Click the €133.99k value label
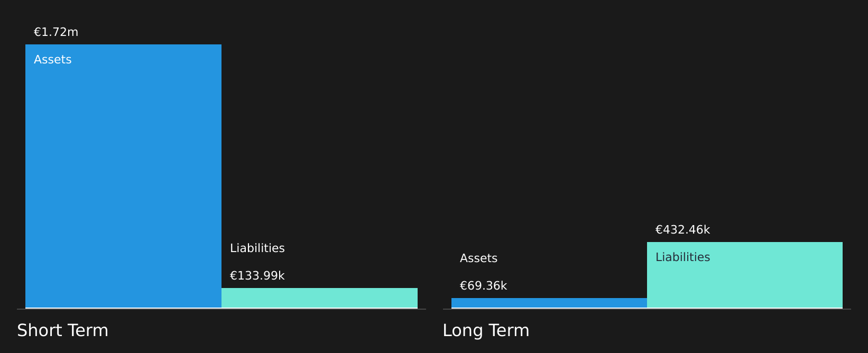The height and width of the screenshot is (353, 868). pos(257,276)
